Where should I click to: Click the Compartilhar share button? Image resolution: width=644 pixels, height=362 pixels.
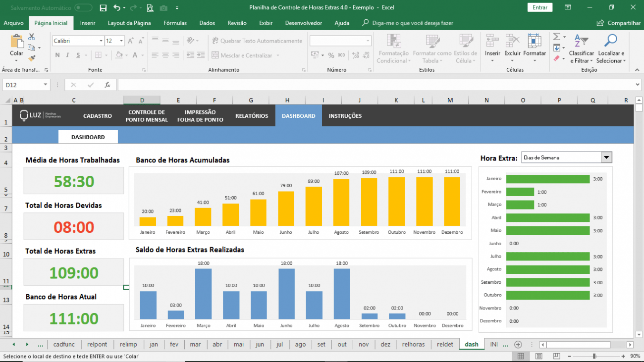(x=619, y=23)
